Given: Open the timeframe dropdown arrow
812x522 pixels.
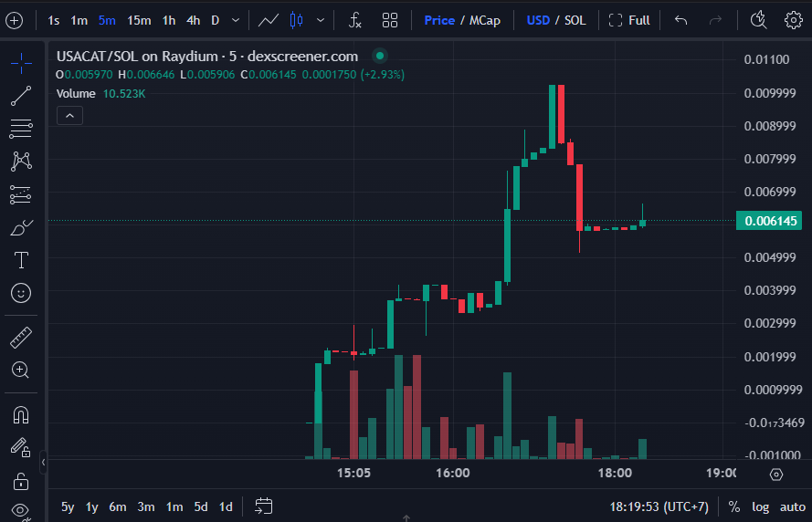Looking at the screenshot, I should pos(235,21).
